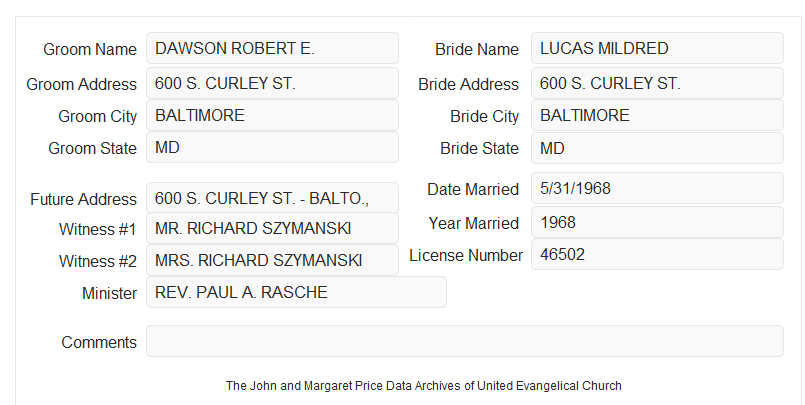Focus the Witness #2 text box
Screen dimensions: 805x405
pos(272,260)
